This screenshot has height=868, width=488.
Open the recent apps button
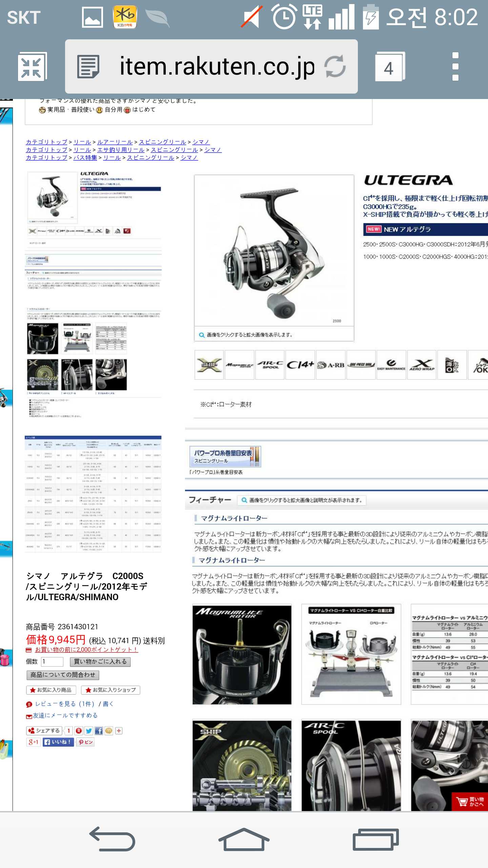click(375, 840)
